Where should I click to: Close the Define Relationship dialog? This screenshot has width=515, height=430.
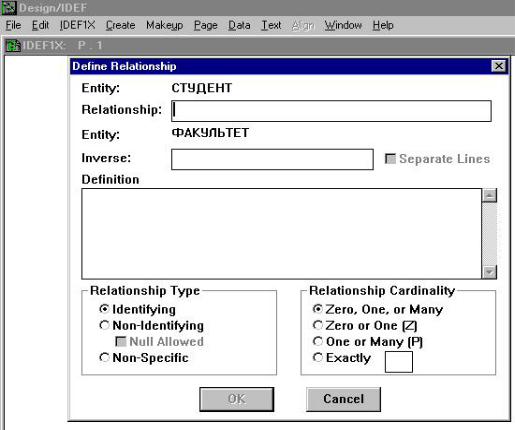[x=499, y=66]
